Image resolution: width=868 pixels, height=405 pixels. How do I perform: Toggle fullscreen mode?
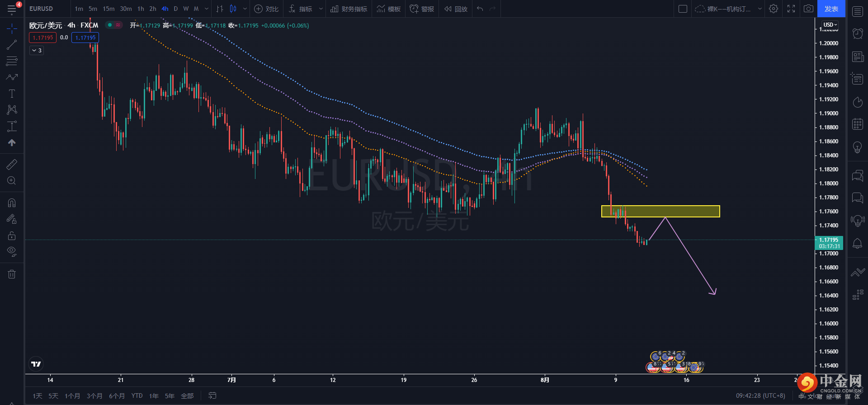point(791,9)
